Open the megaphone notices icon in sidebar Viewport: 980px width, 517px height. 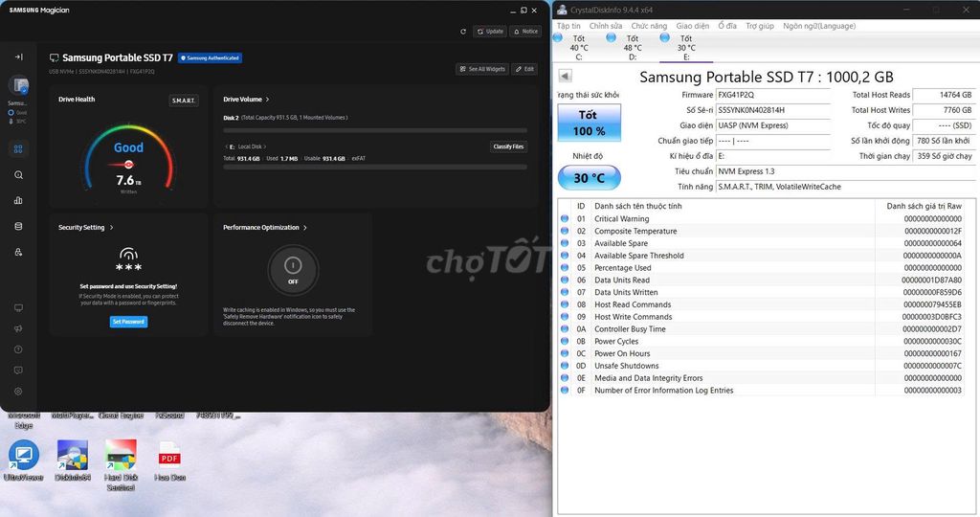pos(18,328)
